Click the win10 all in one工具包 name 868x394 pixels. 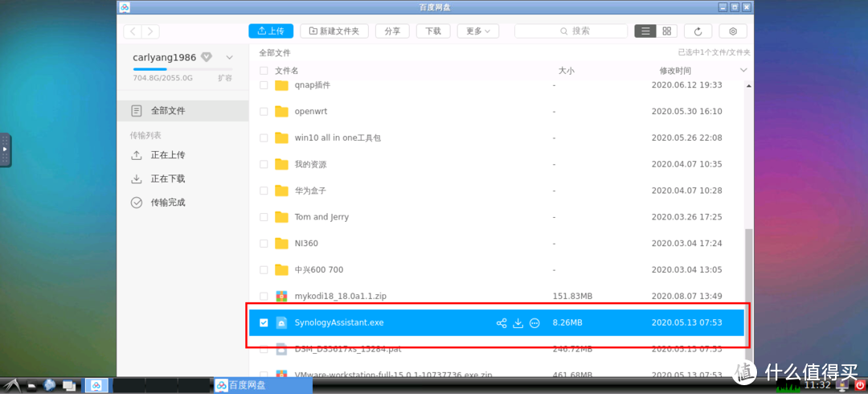click(x=338, y=138)
